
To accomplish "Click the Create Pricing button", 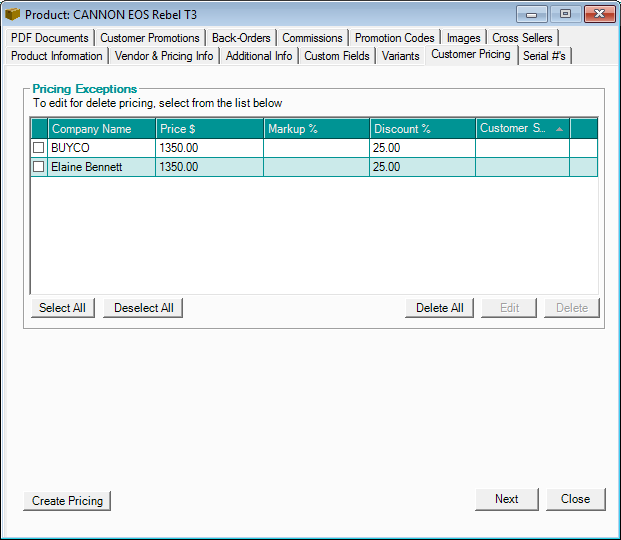I will coord(67,501).
